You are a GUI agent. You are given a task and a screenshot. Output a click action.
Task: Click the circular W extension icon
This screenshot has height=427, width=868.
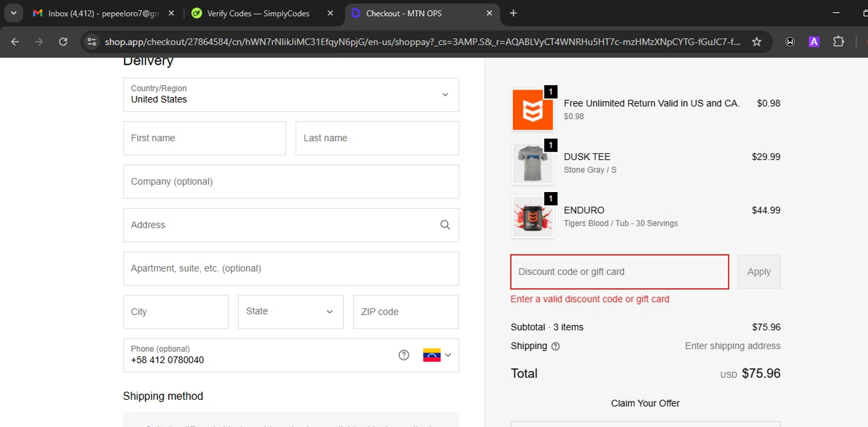point(790,42)
